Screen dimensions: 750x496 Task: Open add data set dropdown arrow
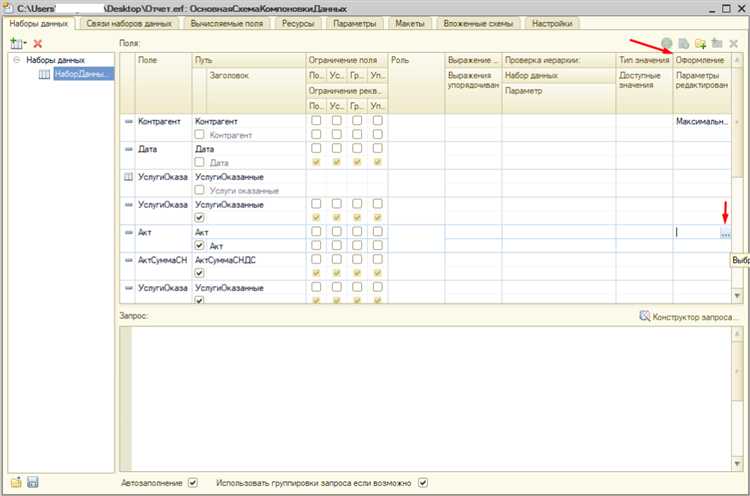25,44
